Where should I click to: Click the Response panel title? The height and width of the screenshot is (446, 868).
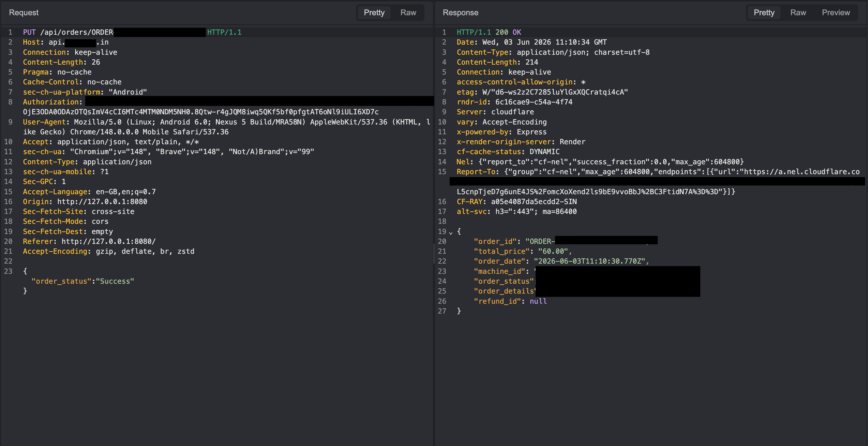(460, 12)
